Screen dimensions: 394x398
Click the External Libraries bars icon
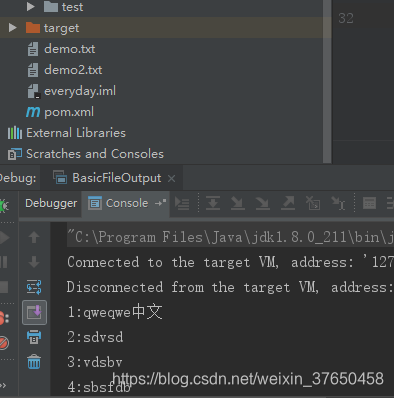coord(15,133)
